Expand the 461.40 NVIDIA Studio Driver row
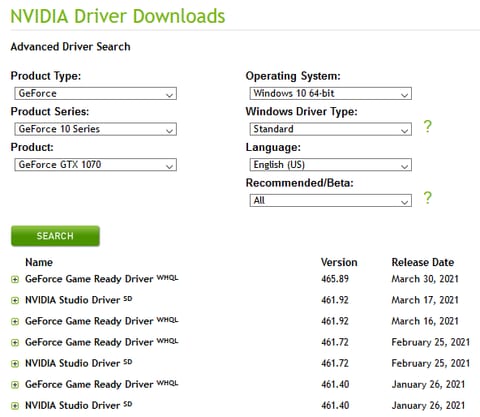This screenshot has width=480, height=417. 15,406
